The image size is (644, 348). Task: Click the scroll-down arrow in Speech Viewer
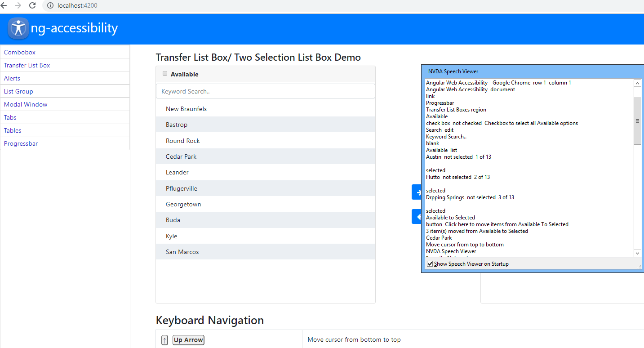[x=637, y=253]
